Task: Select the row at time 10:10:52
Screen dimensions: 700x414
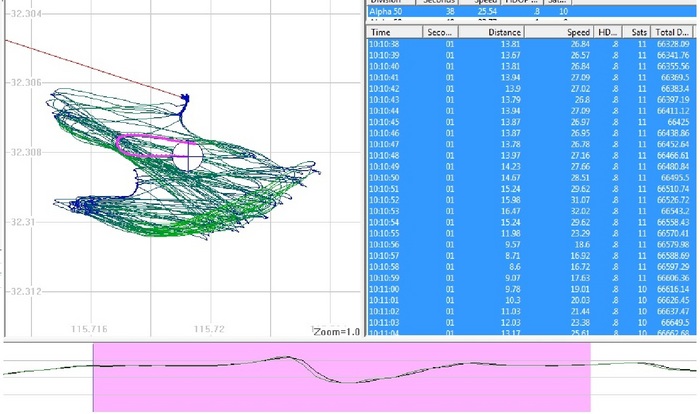Action: point(531,200)
